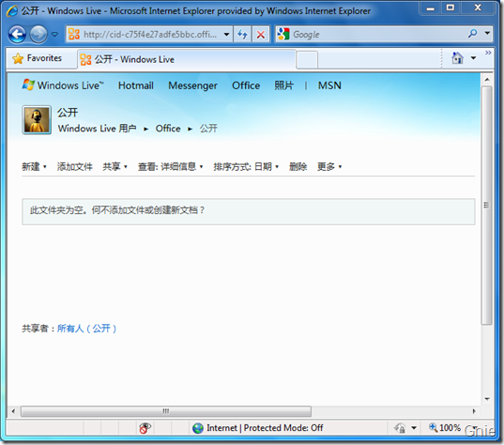Expand the Home button dropdown arrow

tap(473, 58)
